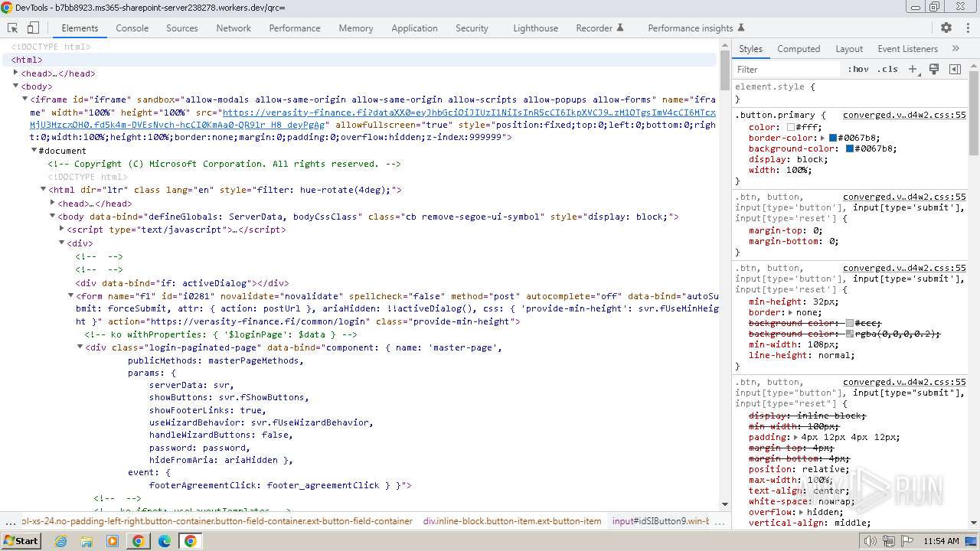Screen dimensions: 980x551
Task: Open converged css link for .button.primary rule
Action: pos(904,115)
